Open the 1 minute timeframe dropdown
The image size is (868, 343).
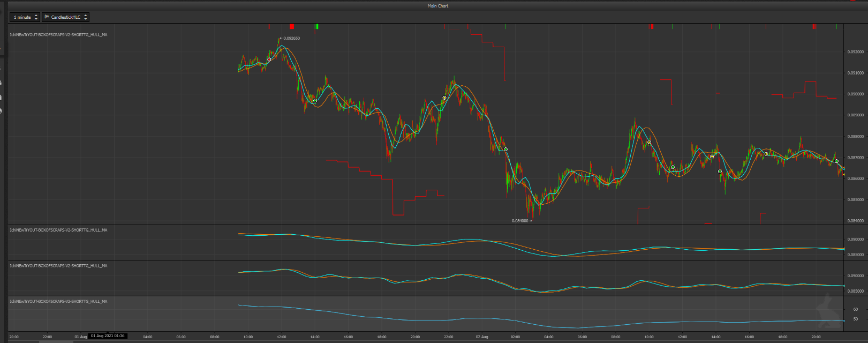pyautogui.click(x=25, y=17)
